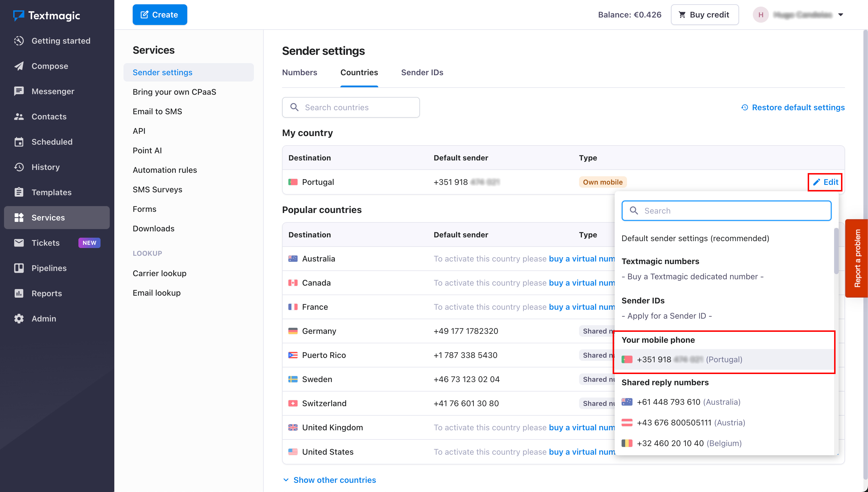The width and height of the screenshot is (868, 492).
Task: Click buy a virtual number for France
Action: click(x=582, y=307)
